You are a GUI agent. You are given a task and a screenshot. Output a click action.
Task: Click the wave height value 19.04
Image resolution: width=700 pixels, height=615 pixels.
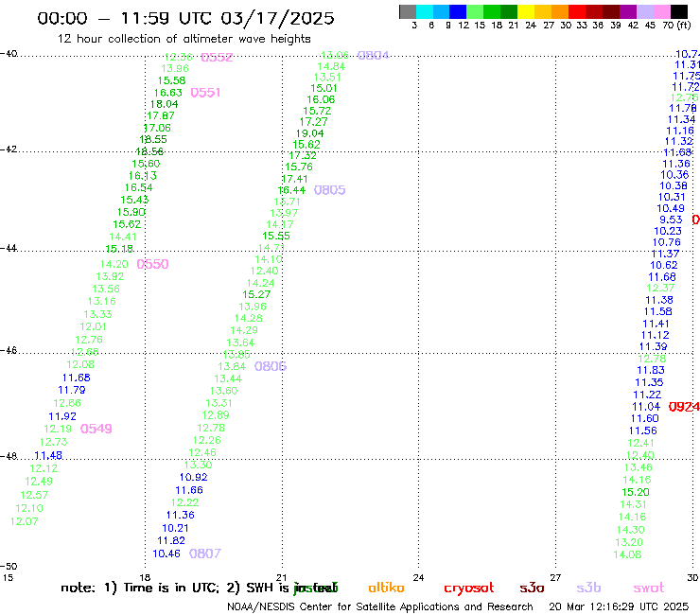[310, 133]
